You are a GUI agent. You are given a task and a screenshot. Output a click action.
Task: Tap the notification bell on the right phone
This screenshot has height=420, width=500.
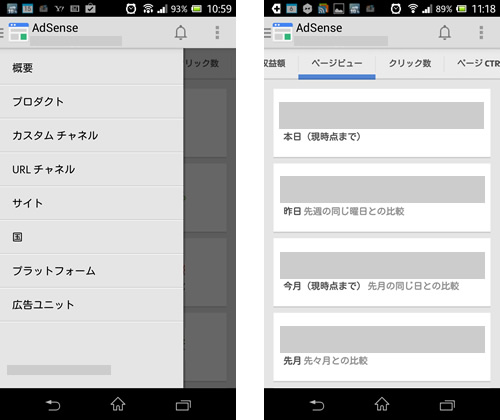pyautogui.click(x=445, y=33)
